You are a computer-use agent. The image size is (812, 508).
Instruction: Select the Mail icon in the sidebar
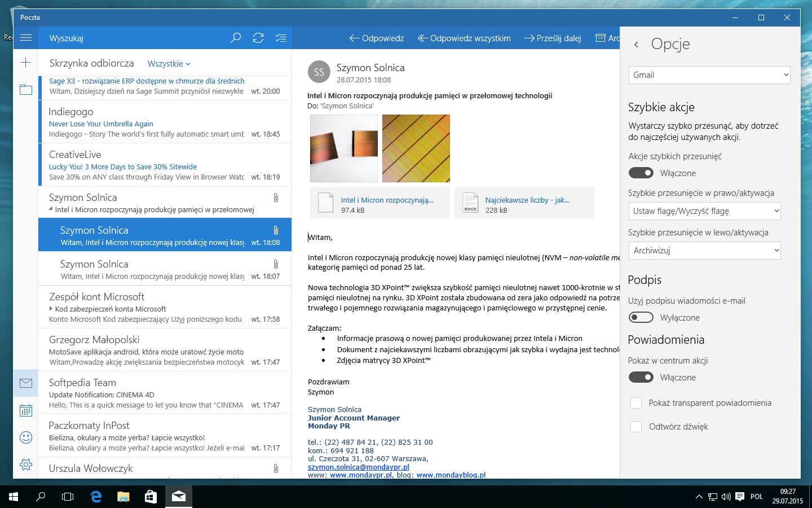tap(26, 383)
